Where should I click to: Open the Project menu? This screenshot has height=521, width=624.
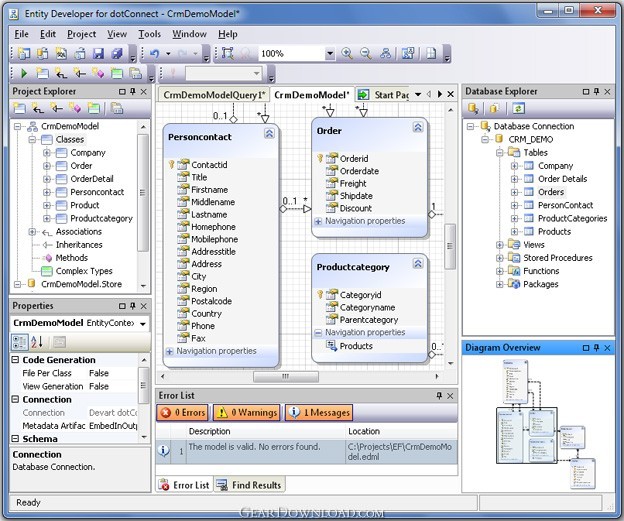click(x=82, y=34)
